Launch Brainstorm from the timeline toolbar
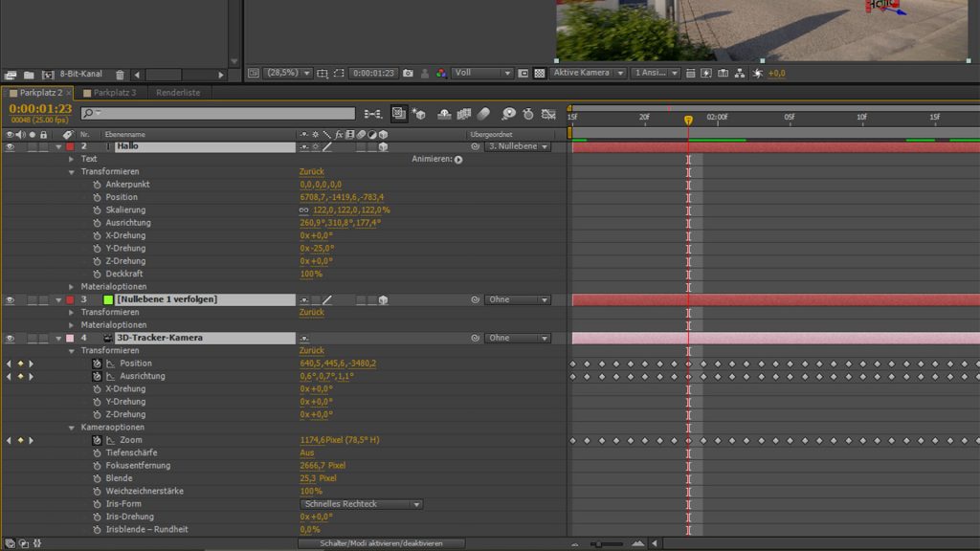Screen dimensions: 980x551 [x=508, y=113]
